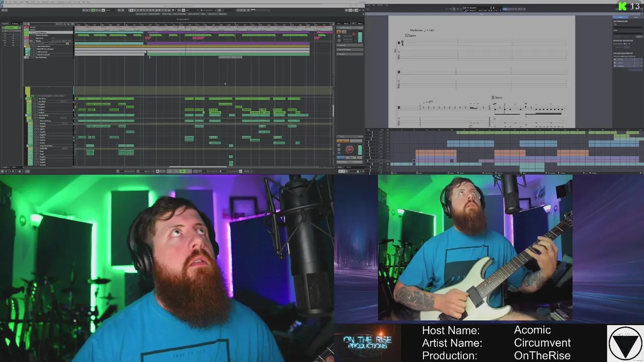Screen dimensions: 644x362
Task: Toggle the Concert tone switch under MUSICAL NOTATION
Action: tap(625, 44)
